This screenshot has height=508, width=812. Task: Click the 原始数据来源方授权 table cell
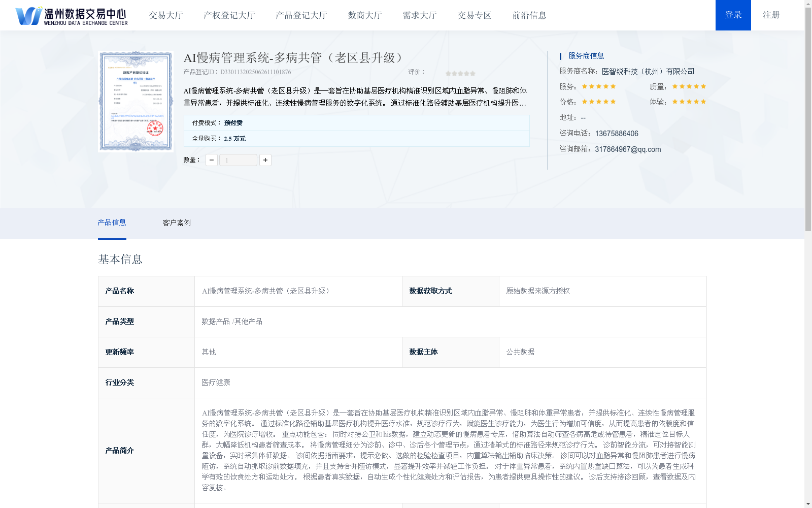click(x=602, y=291)
